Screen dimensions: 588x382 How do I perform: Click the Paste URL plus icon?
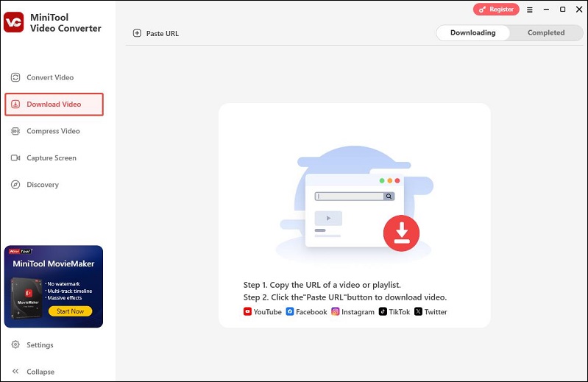tap(138, 33)
